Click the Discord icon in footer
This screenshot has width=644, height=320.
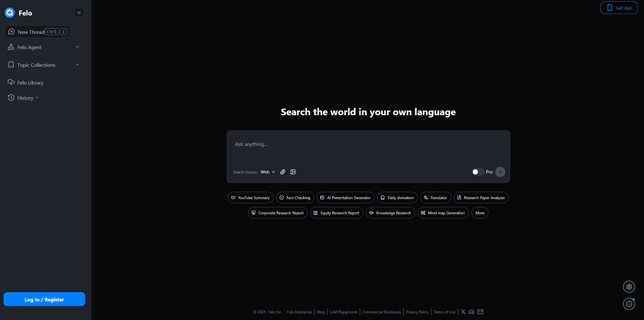[x=472, y=312]
